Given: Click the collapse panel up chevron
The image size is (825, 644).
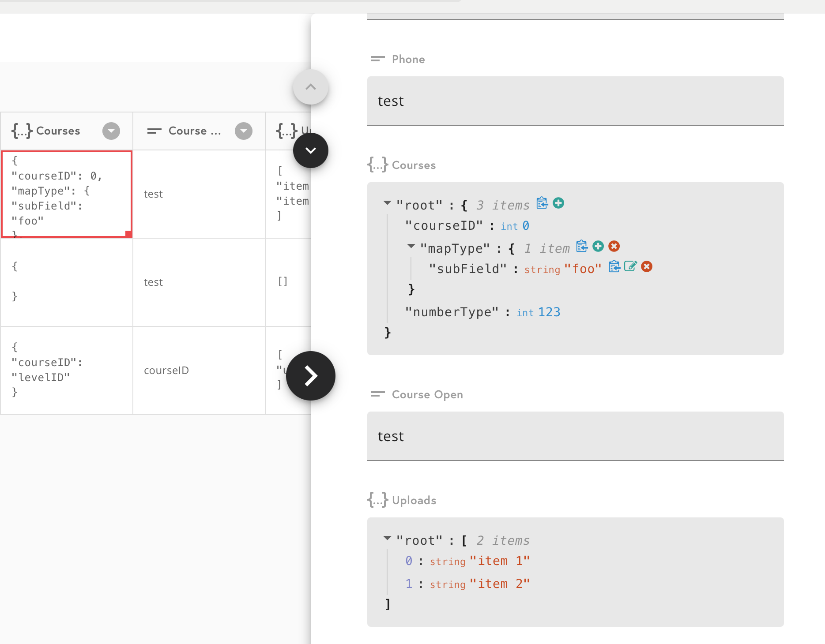Looking at the screenshot, I should click(x=311, y=86).
